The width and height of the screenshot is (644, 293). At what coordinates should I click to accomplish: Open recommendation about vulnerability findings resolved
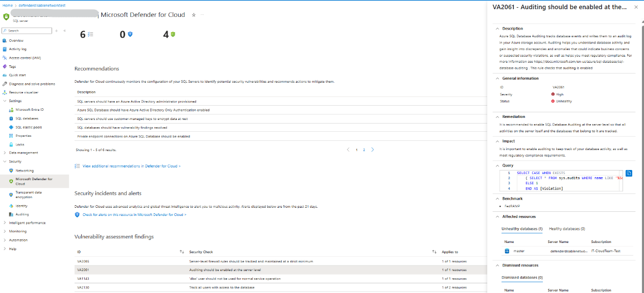pyautogui.click(x=122, y=128)
